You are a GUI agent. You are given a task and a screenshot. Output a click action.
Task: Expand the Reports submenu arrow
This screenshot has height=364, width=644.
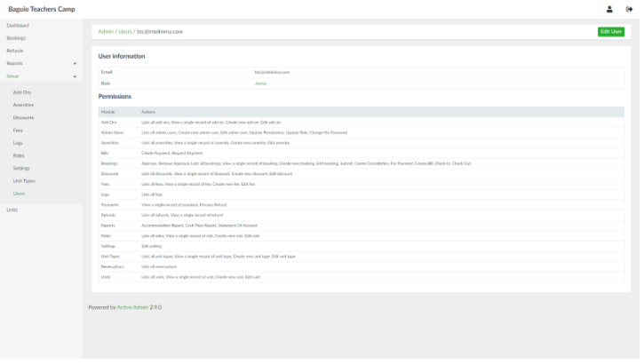75,64
